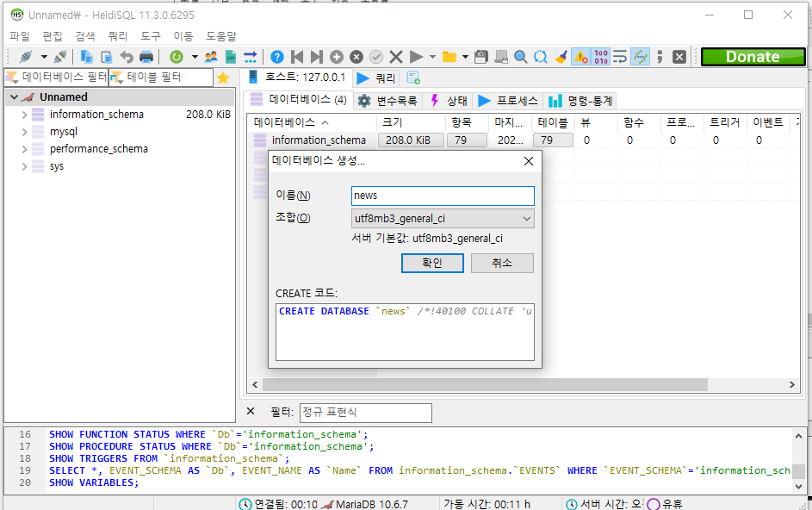The height and width of the screenshot is (510, 812).
Task: Toggle the binary 100 010 display icon
Action: click(x=601, y=57)
